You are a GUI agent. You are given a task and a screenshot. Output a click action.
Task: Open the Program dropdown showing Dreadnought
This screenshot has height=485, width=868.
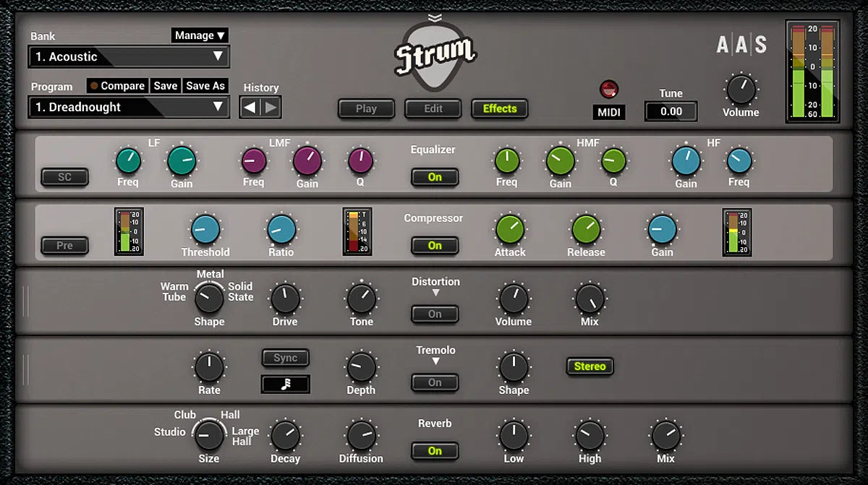[129, 107]
